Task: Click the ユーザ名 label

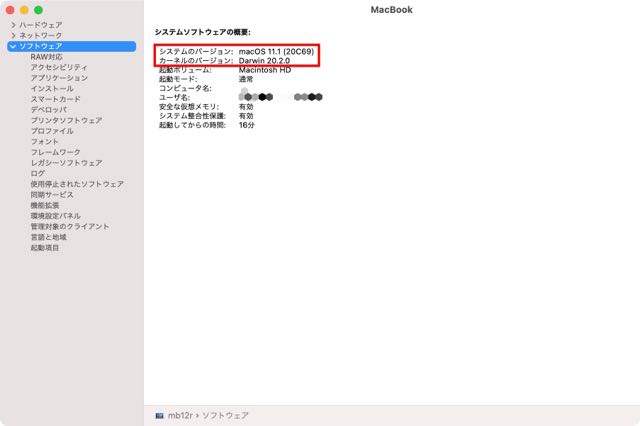Action: pyautogui.click(x=175, y=98)
